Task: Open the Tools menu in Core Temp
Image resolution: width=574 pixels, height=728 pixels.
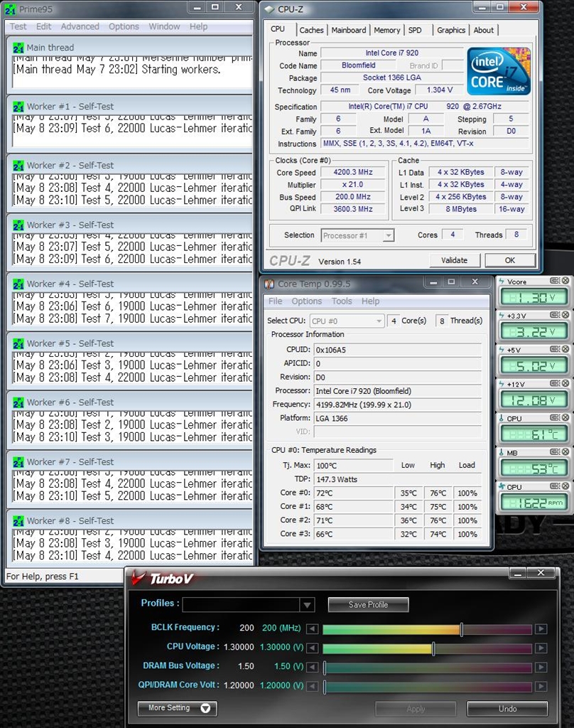Action: coord(342,301)
